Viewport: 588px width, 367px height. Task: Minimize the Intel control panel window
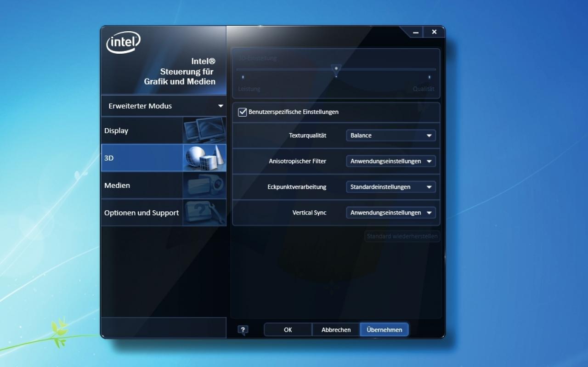pyautogui.click(x=416, y=32)
